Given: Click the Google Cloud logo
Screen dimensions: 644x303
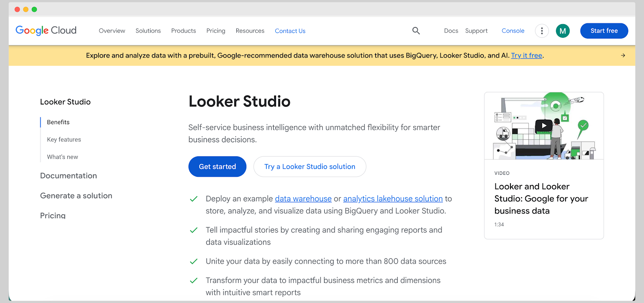Looking at the screenshot, I should pyautogui.click(x=46, y=31).
